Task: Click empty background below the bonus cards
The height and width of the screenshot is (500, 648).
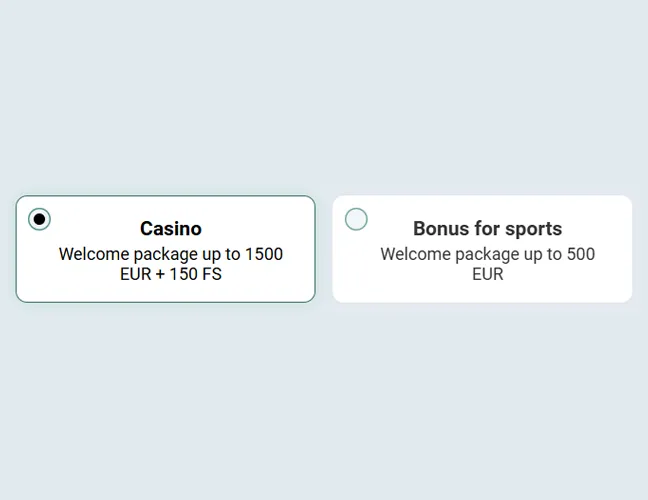Action: [324, 400]
